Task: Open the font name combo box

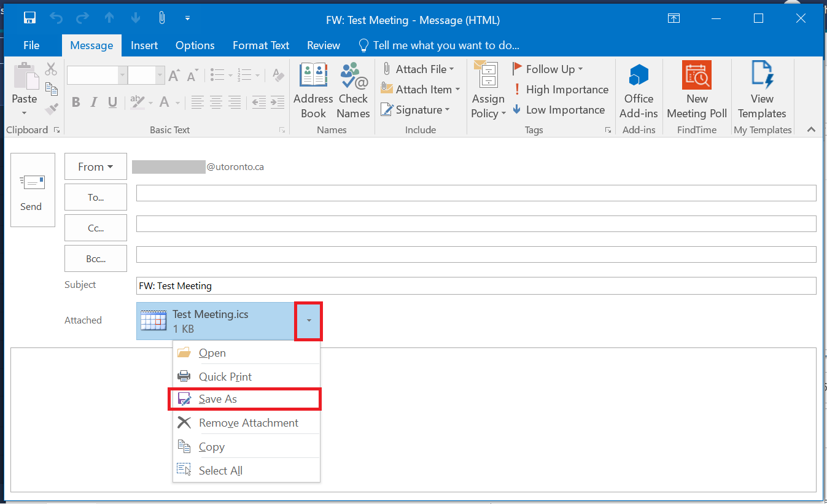Action: (96, 75)
